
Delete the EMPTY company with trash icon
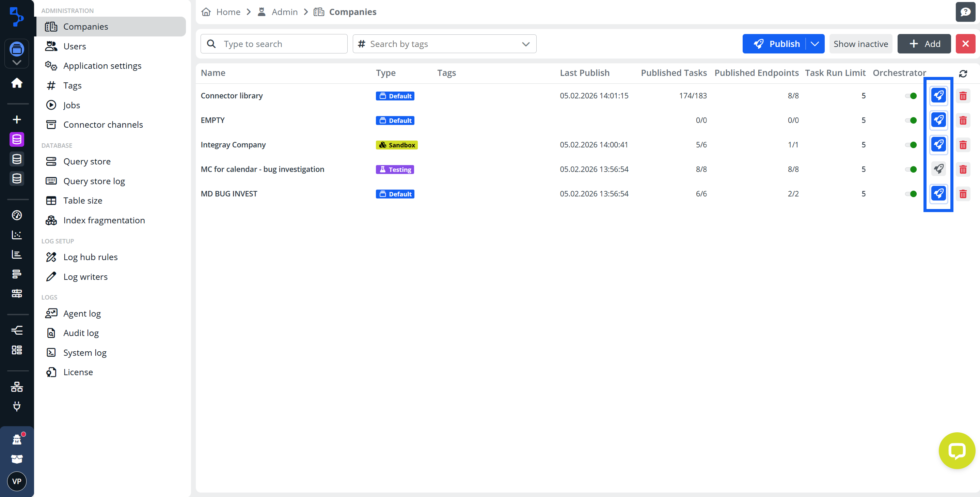963,120
